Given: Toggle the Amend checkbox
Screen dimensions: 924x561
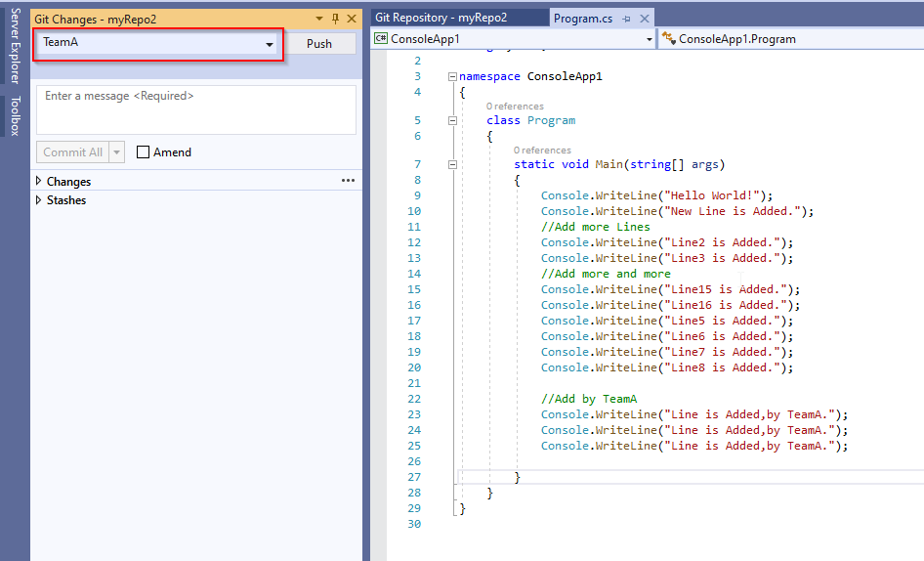Looking at the screenshot, I should [143, 152].
